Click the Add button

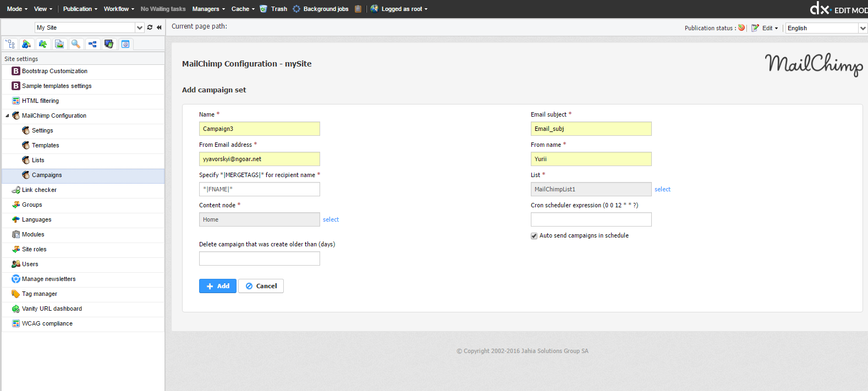click(218, 286)
